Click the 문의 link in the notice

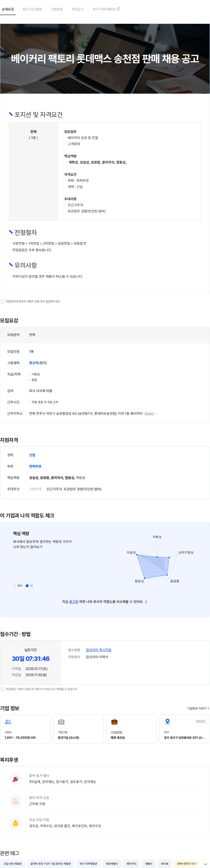pos(48,301)
